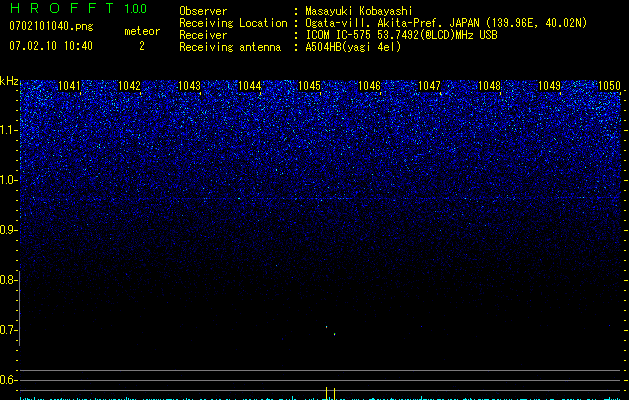Click the 0.8 kHz frequency tick label
This screenshot has width=629, height=400.
point(7,280)
